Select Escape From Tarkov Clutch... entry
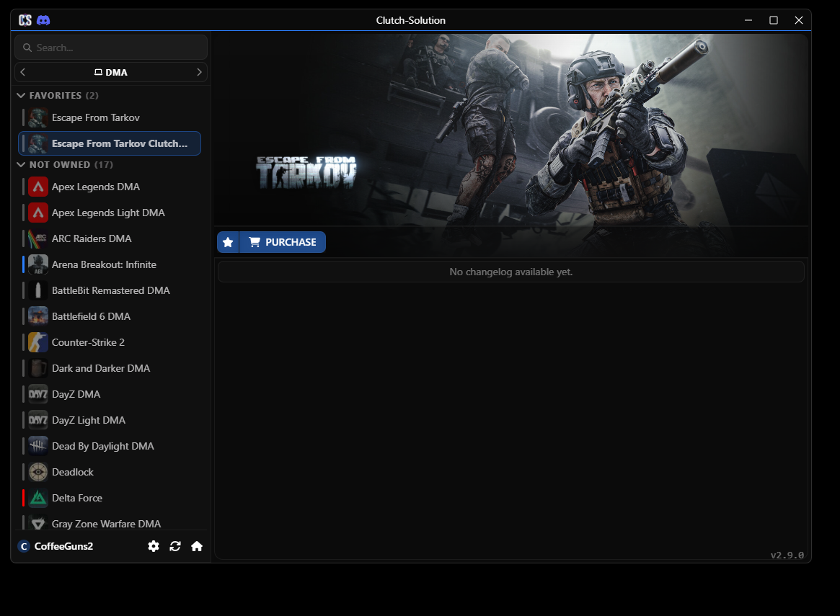The image size is (840, 616). (110, 143)
